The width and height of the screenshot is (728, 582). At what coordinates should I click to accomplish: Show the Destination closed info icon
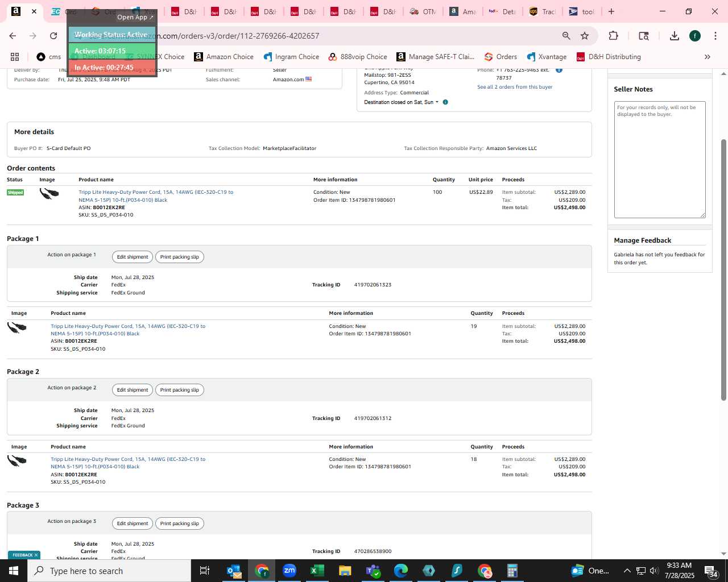click(445, 102)
